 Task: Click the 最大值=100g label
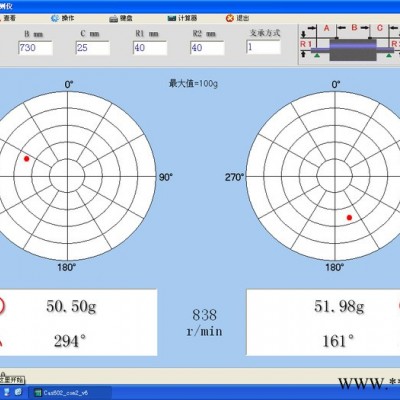click(193, 83)
